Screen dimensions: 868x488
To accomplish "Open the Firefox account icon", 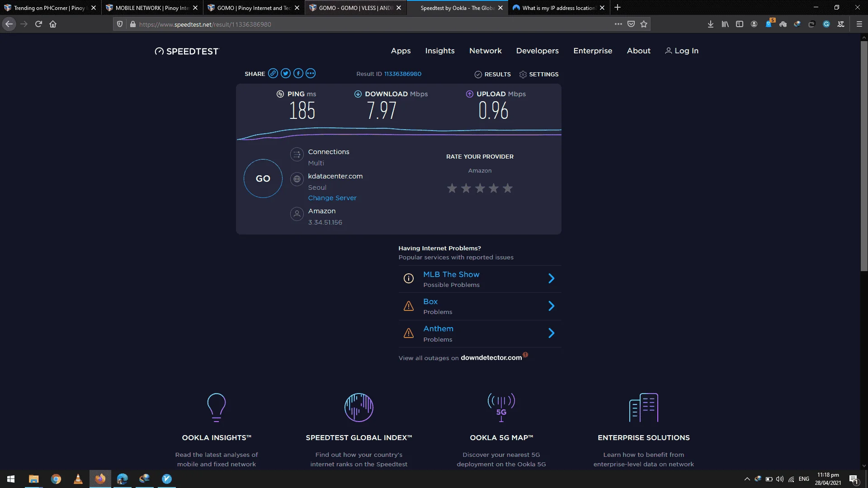I will tap(754, 24).
